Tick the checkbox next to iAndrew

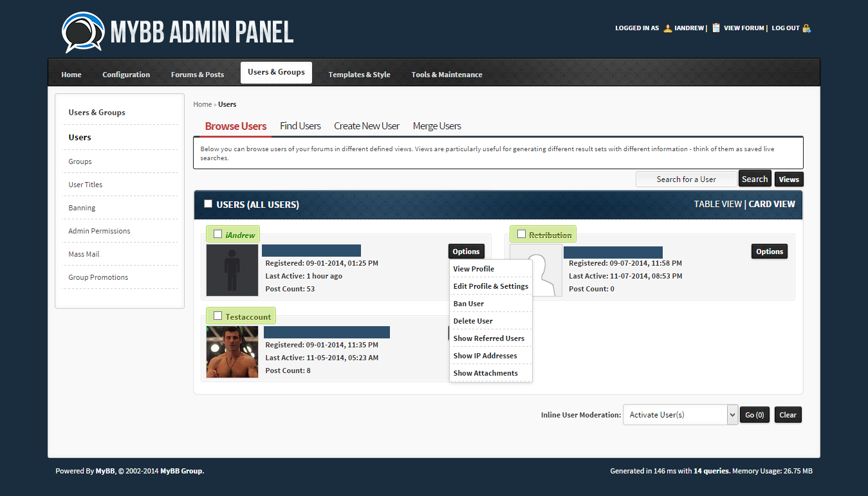pos(217,234)
